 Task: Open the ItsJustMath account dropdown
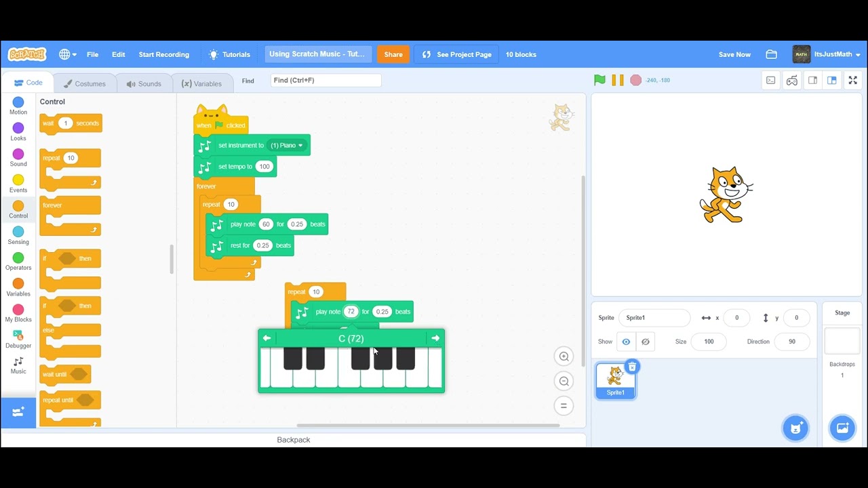[827, 54]
